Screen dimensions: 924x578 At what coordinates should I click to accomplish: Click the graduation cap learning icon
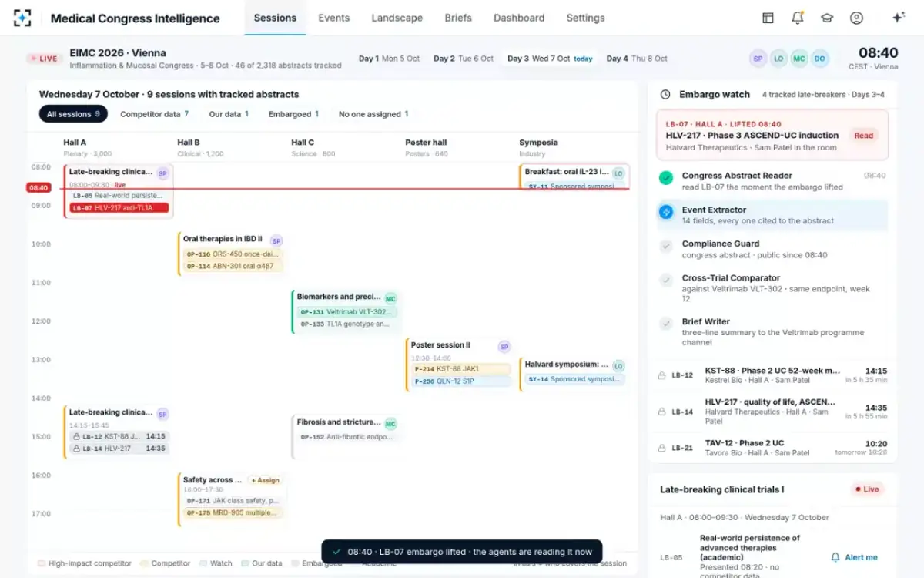click(827, 18)
